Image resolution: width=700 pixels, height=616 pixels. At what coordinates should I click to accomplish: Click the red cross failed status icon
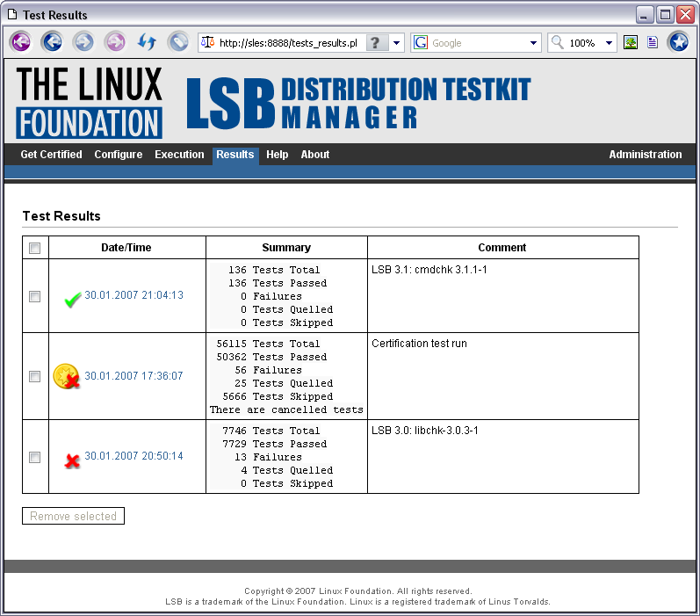point(72,460)
